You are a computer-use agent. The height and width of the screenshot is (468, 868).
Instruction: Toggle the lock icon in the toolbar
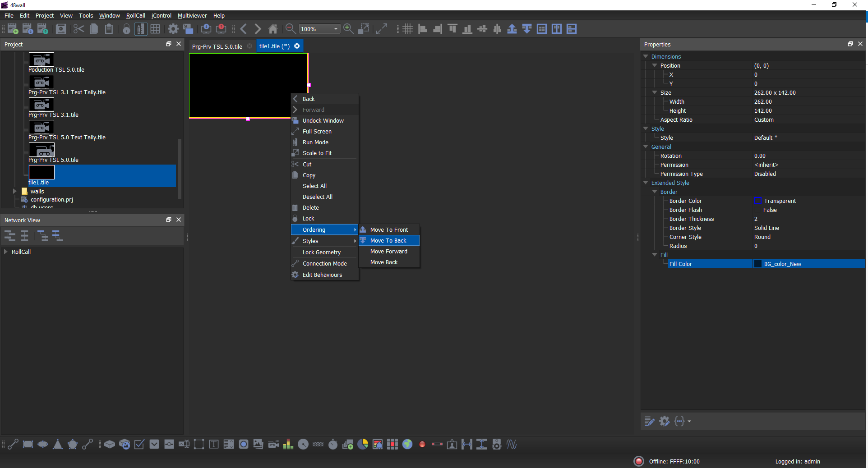(127, 29)
